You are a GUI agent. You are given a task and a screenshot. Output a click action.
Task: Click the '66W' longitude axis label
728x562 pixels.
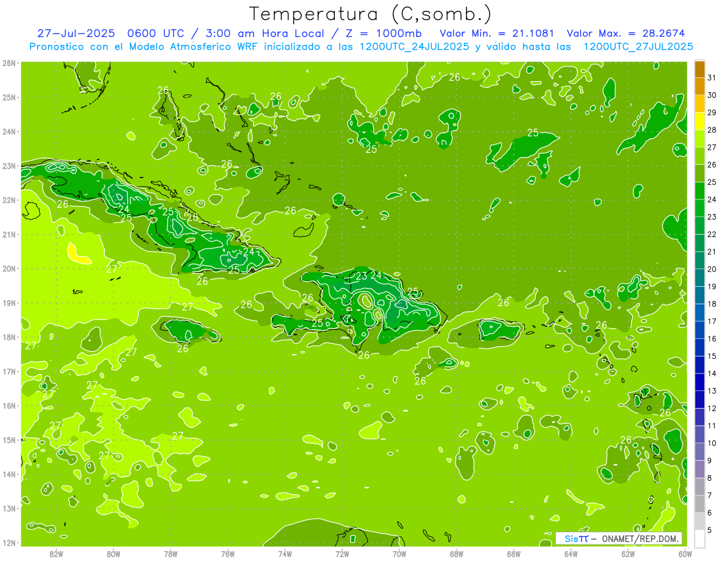click(514, 554)
